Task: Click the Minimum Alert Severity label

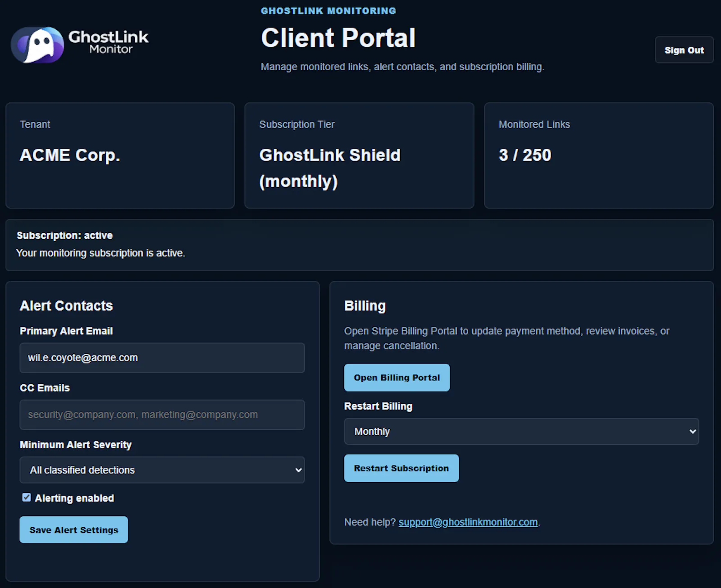Action: (76, 445)
